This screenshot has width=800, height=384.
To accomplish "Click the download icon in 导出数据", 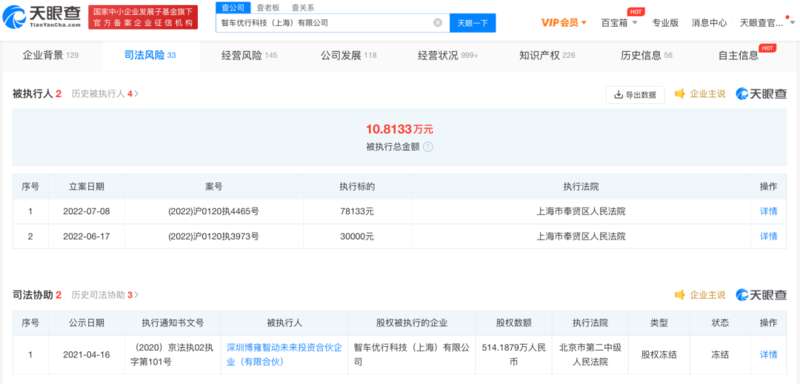I will point(618,94).
